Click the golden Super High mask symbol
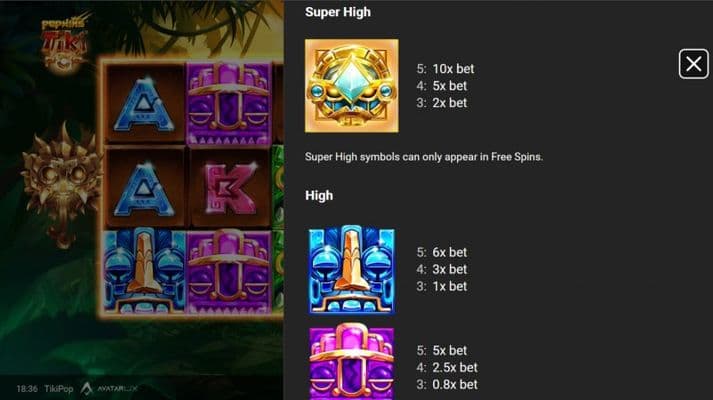Image resolution: width=713 pixels, height=400 pixels. pos(351,86)
